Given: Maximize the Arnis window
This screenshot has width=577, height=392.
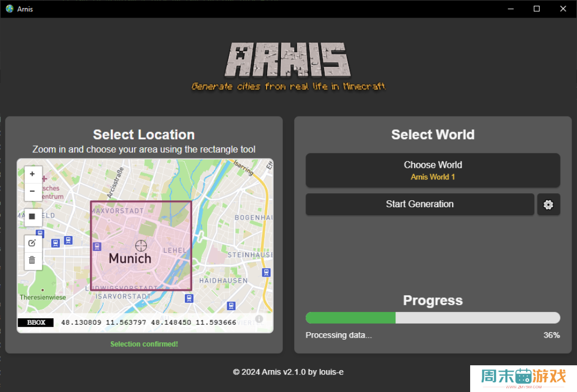Looking at the screenshot, I should [x=537, y=9].
